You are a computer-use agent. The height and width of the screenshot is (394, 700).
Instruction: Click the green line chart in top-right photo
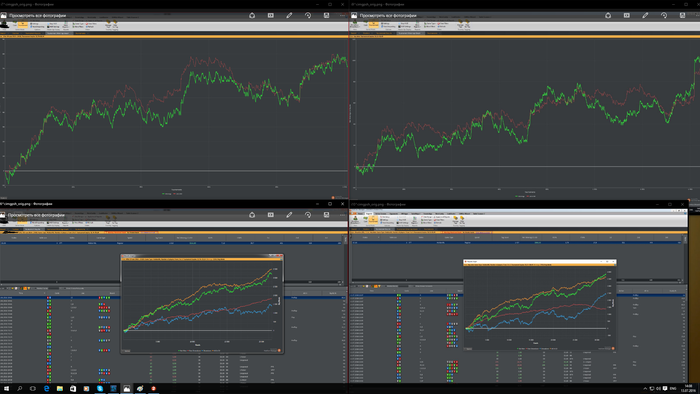click(527, 116)
